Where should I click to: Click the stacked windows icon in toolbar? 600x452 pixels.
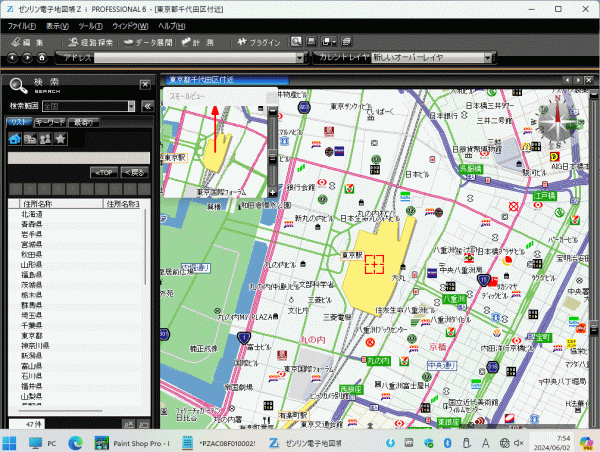346,41
